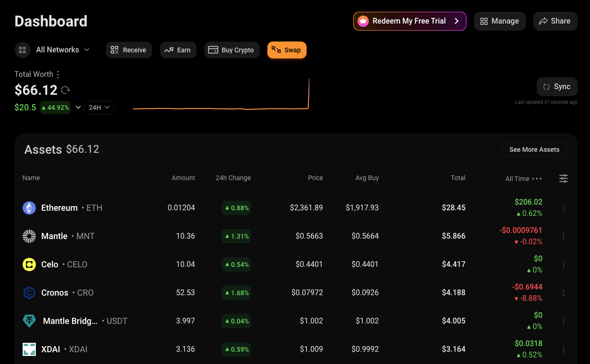Open the Ethereum row options menu

tap(564, 207)
